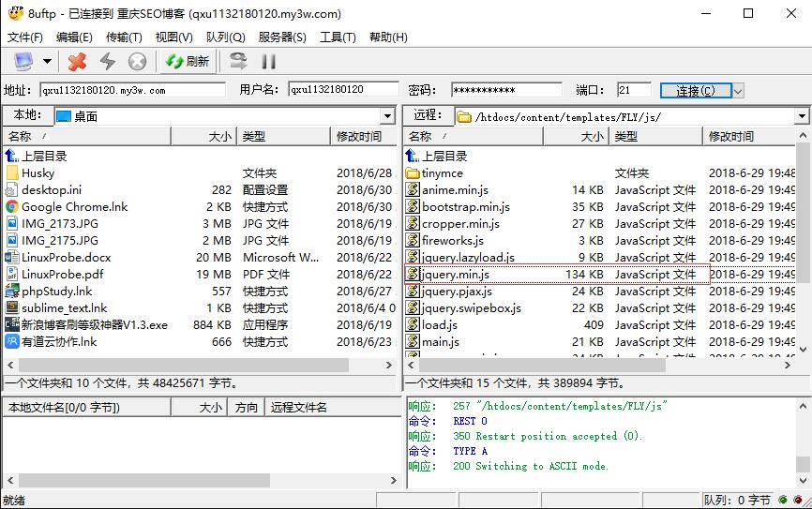This screenshot has height=509, width=812.
Task: Sort local files by 大小 column
Action: pyautogui.click(x=203, y=137)
